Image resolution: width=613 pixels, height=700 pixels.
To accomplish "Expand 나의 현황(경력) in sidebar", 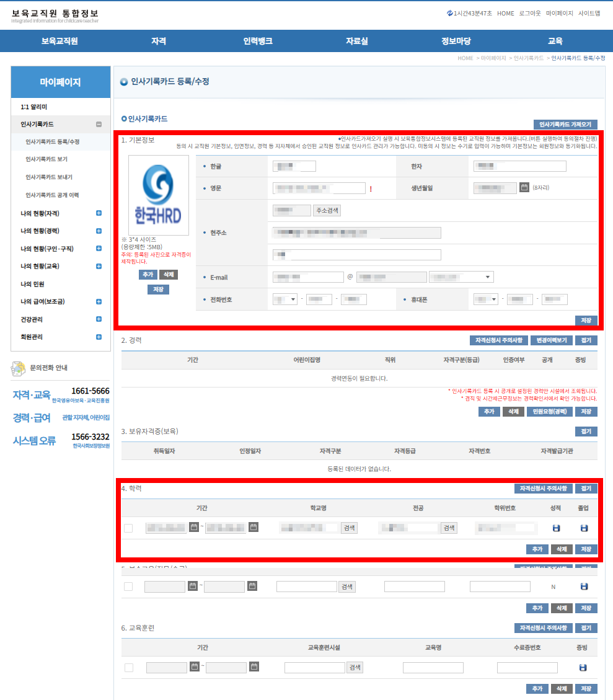I will (x=99, y=231).
